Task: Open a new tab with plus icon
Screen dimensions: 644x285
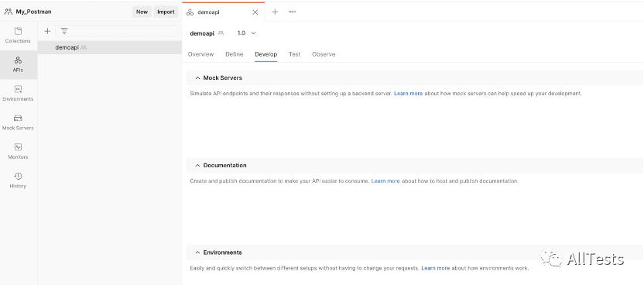Action: pyautogui.click(x=275, y=12)
